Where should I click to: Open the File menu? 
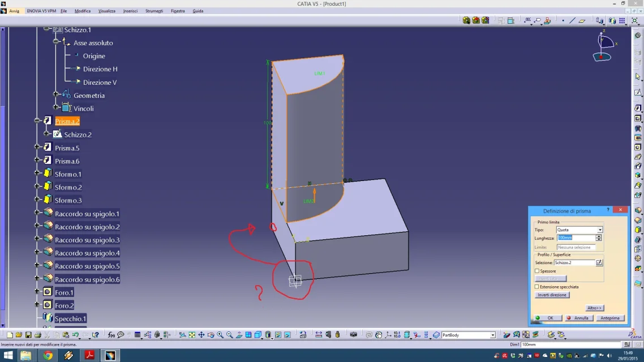(63, 11)
